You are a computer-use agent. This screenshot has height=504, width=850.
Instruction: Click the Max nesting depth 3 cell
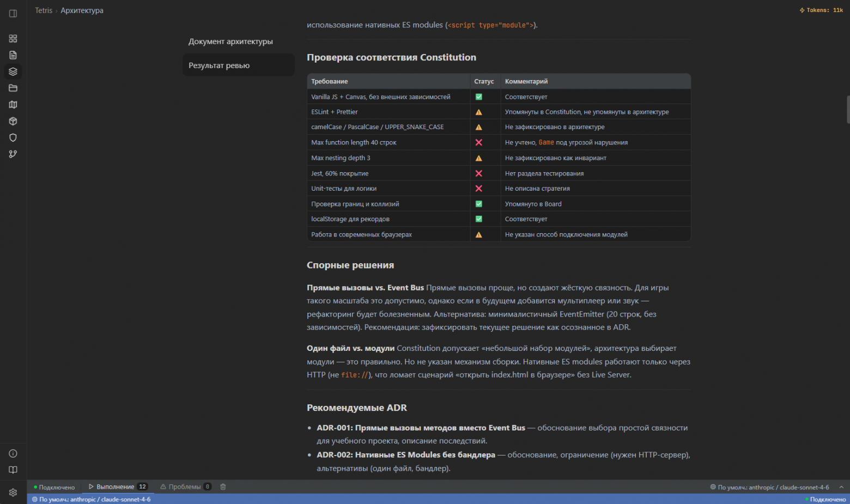click(x=388, y=158)
